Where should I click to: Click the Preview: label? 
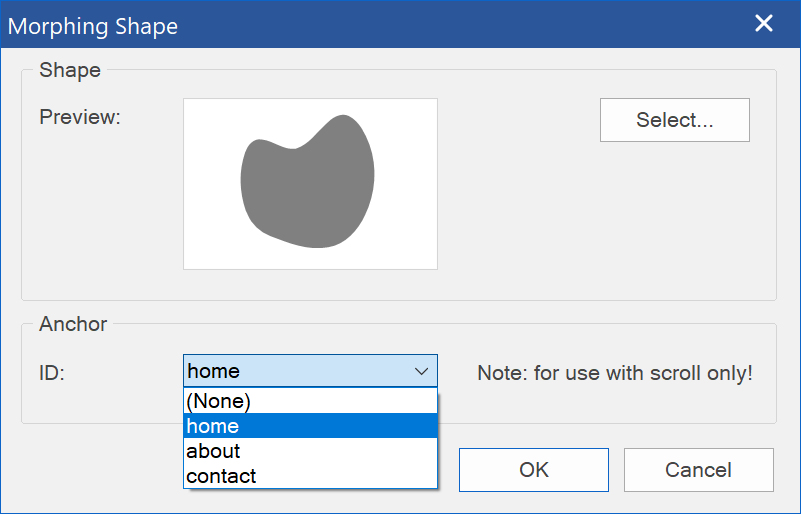tap(80, 117)
